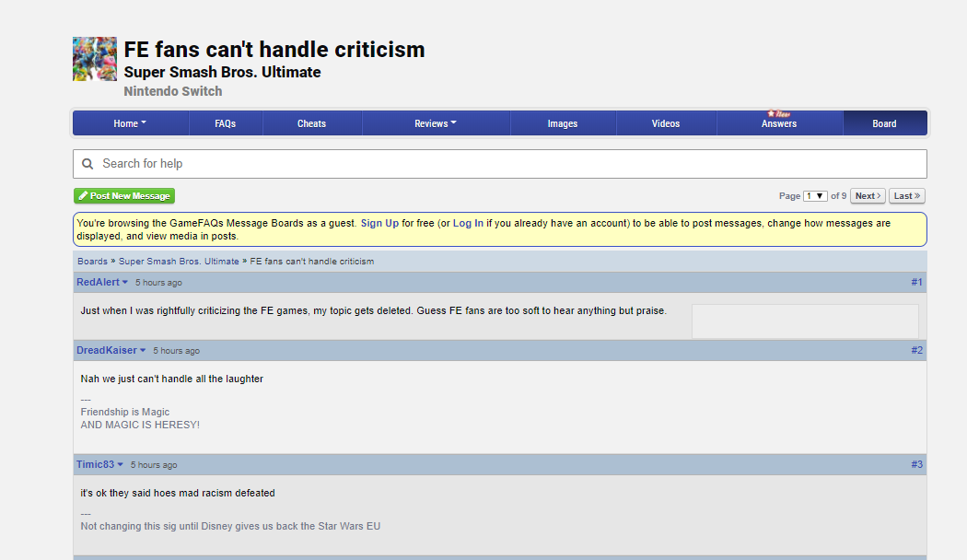This screenshot has width=967, height=560.
Task: Open the FAQs tab
Action: tap(225, 123)
